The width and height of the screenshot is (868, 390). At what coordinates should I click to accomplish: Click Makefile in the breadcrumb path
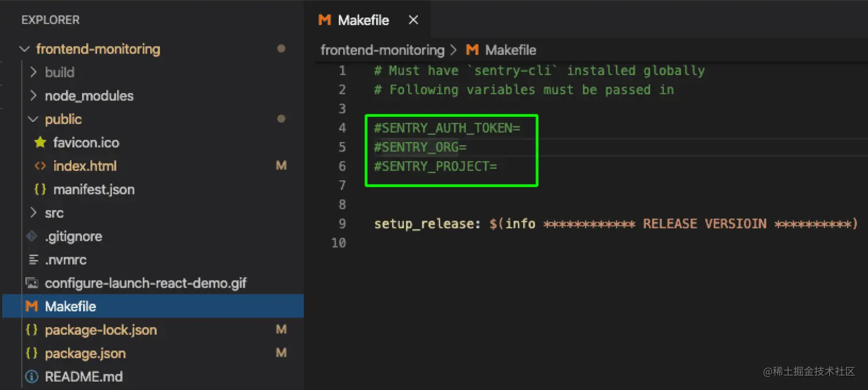pos(510,50)
